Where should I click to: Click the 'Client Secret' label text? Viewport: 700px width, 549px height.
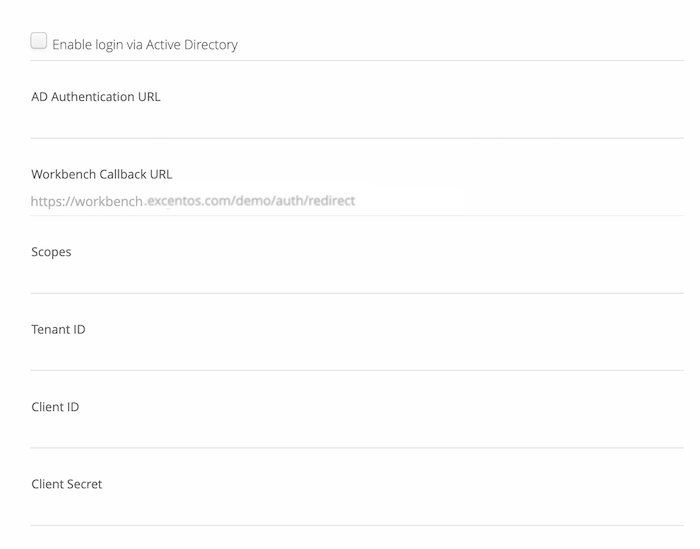pyautogui.click(x=67, y=484)
